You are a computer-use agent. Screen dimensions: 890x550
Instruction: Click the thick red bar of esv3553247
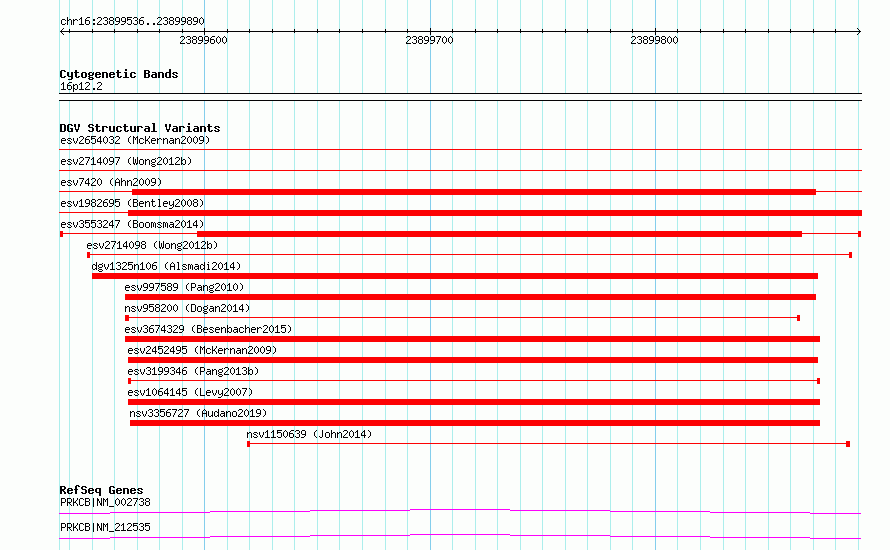499,234
